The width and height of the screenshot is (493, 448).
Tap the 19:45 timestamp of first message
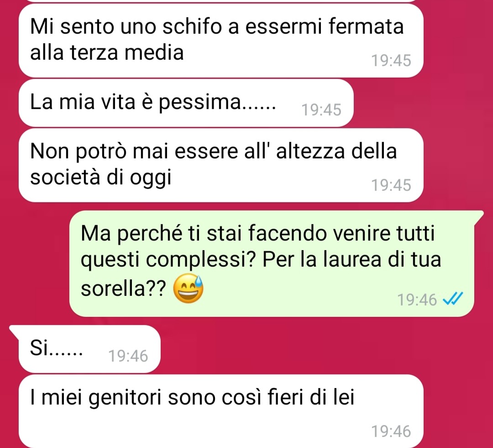(391, 60)
